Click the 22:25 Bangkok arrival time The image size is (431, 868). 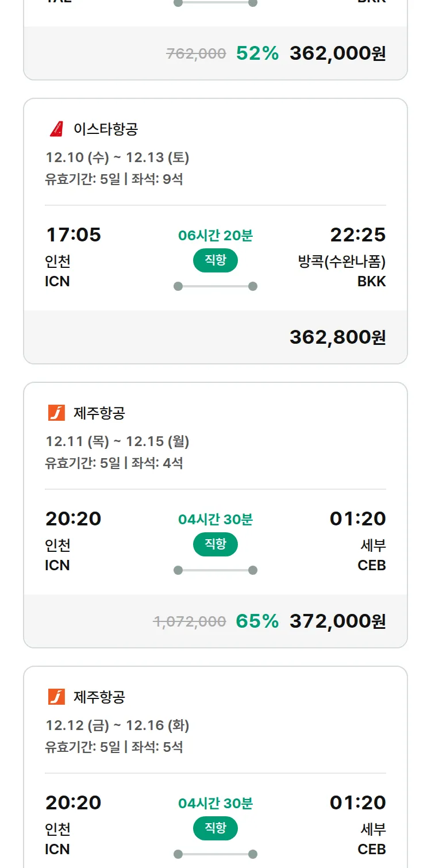(357, 235)
